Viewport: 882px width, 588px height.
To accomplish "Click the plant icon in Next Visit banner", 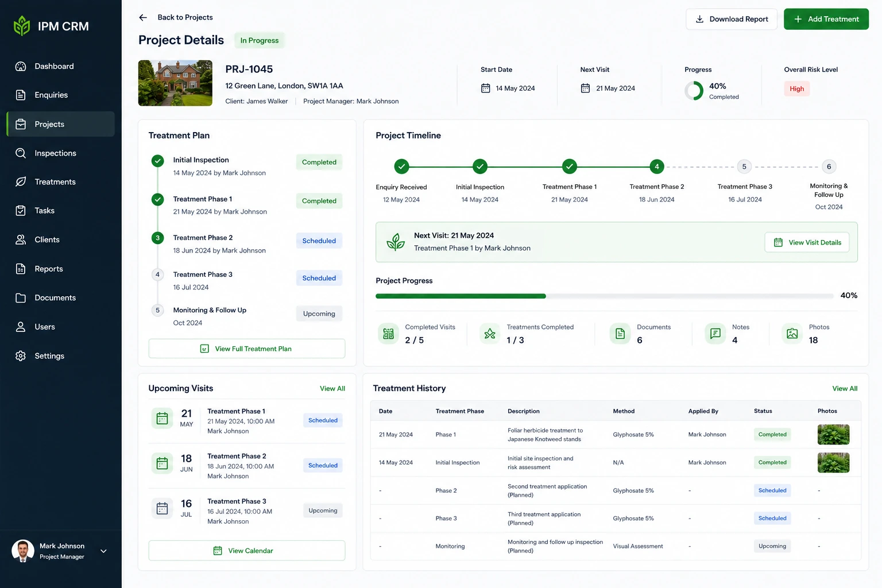I will 396,242.
